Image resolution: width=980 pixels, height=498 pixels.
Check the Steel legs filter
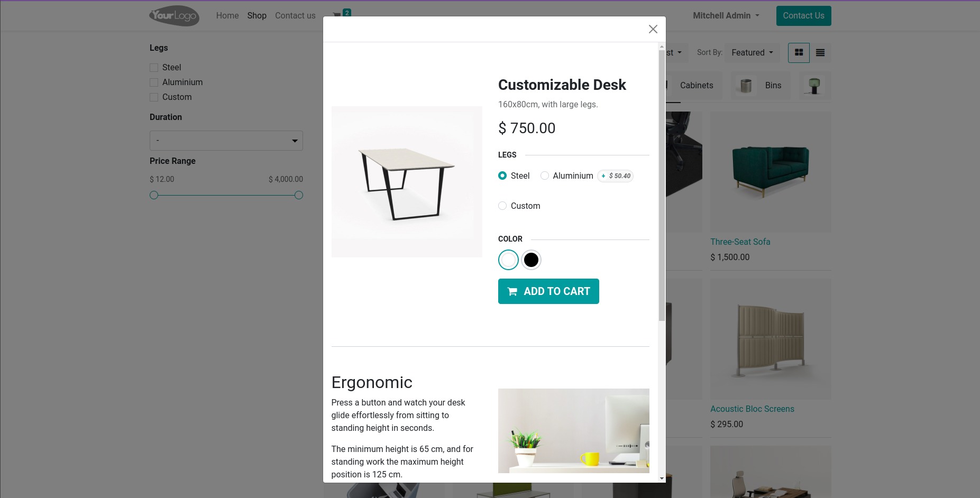154,68
